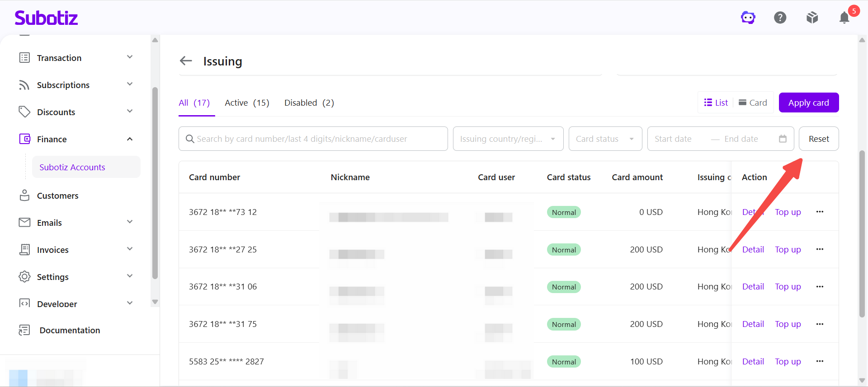The height and width of the screenshot is (387, 868).
Task: Click the Transaction sidebar icon
Action: pos(24,58)
